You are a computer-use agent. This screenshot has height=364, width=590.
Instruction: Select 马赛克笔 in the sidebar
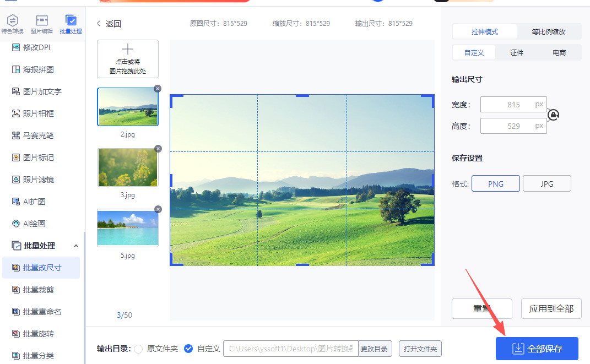33,135
